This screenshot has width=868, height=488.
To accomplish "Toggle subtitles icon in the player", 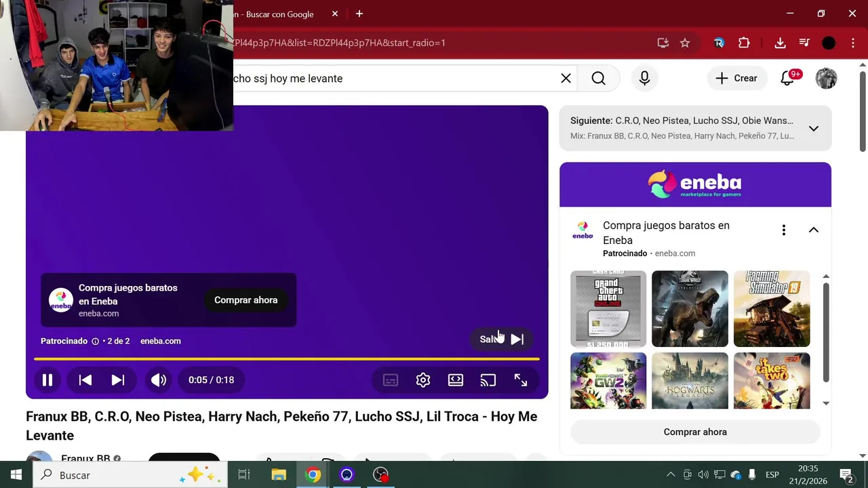I will point(391,380).
